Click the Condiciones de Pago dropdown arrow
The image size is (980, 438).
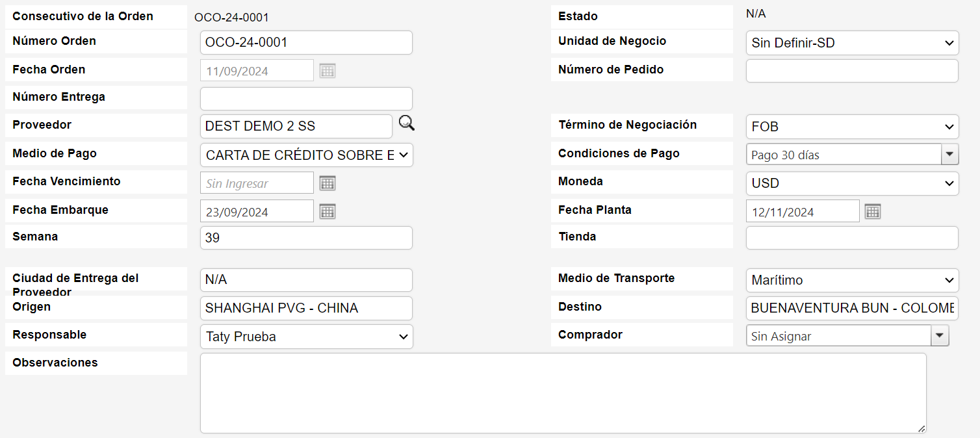[x=950, y=155]
